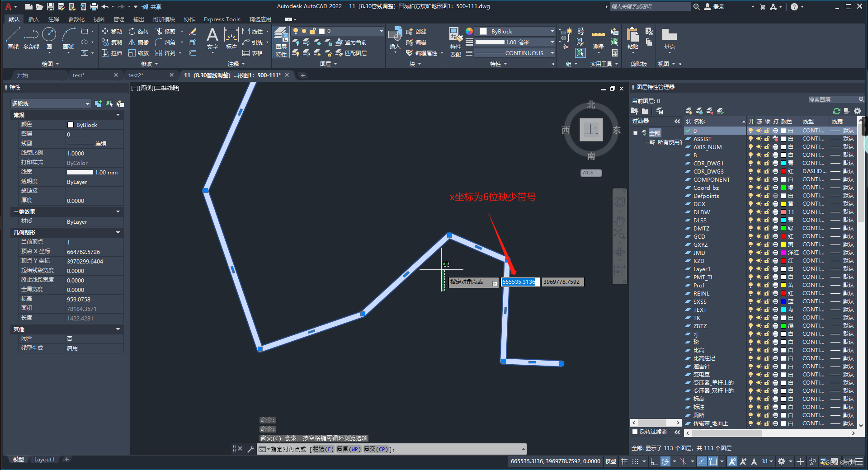
Task: Click the 置为当前 (Make Current) button
Action: (351, 42)
